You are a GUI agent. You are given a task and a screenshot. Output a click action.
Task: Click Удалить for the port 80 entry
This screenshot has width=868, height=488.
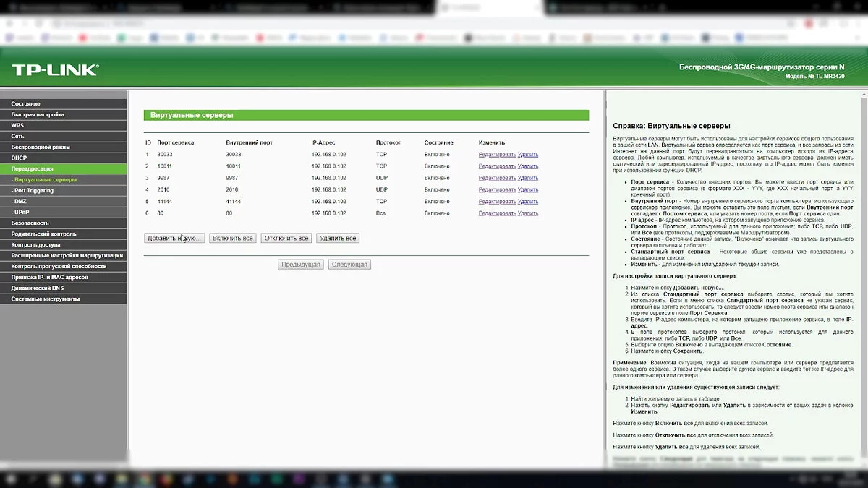point(528,213)
